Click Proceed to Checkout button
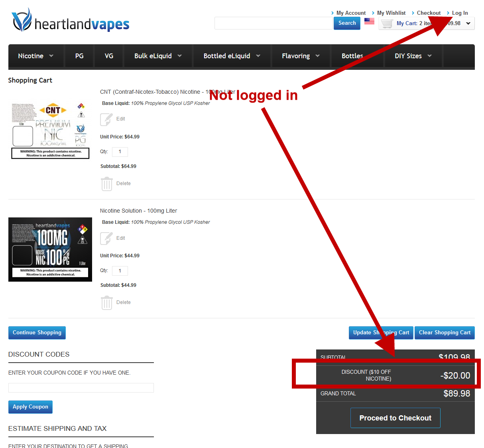This screenshot has width=484, height=448. tap(395, 418)
